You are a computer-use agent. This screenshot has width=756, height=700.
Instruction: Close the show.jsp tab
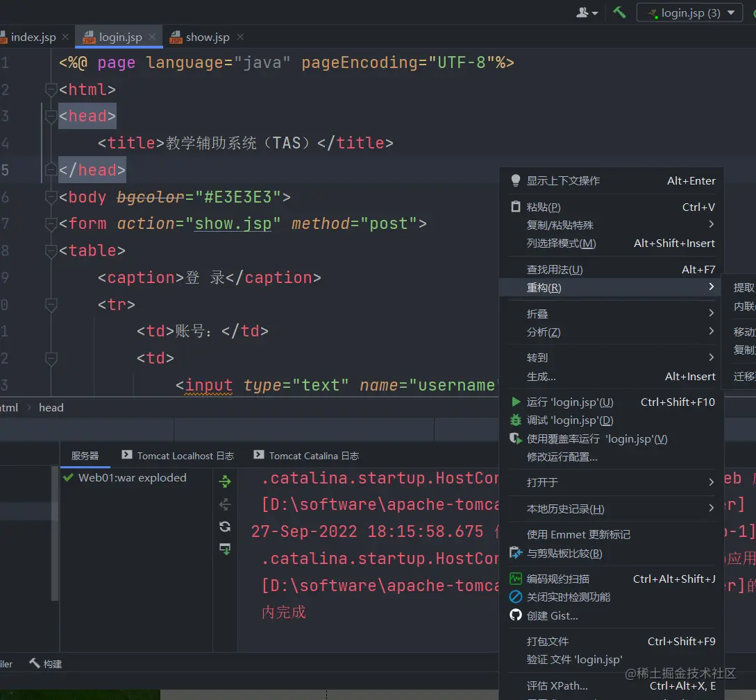pyautogui.click(x=240, y=37)
